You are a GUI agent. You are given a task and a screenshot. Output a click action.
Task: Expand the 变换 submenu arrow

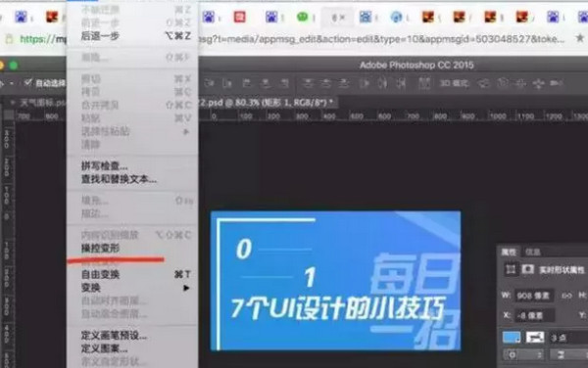tap(186, 288)
